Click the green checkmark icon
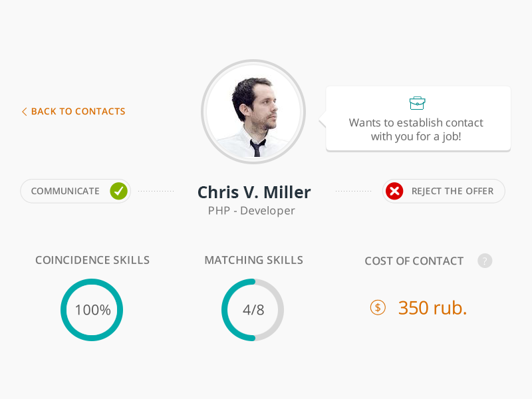Screen dimensions: 532x399 pos(118,191)
